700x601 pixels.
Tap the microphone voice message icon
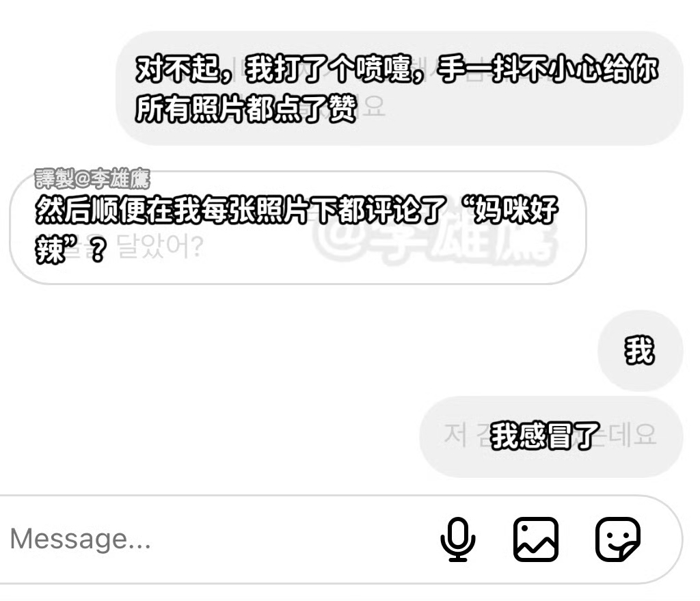pyautogui.click(x=457, y=539)
